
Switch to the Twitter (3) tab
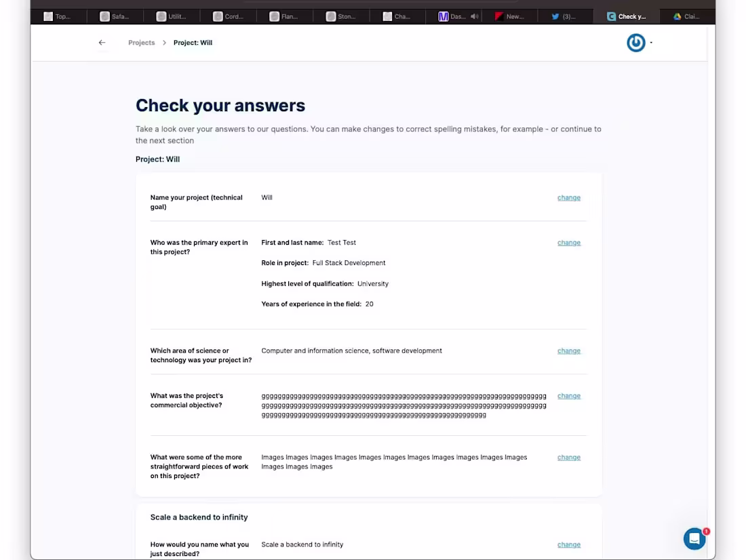[x=565, y=16]
